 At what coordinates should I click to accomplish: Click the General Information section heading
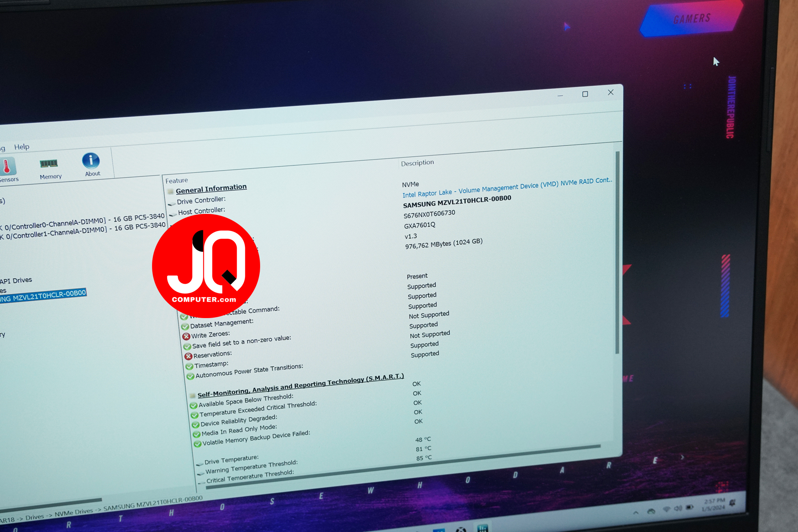[x=211, y=188]
